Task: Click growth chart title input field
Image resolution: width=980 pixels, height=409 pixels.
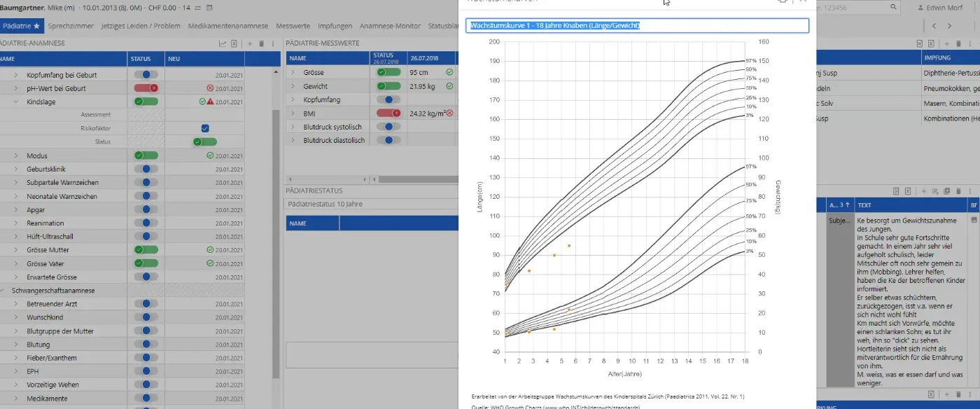Action: coord(637,25)
